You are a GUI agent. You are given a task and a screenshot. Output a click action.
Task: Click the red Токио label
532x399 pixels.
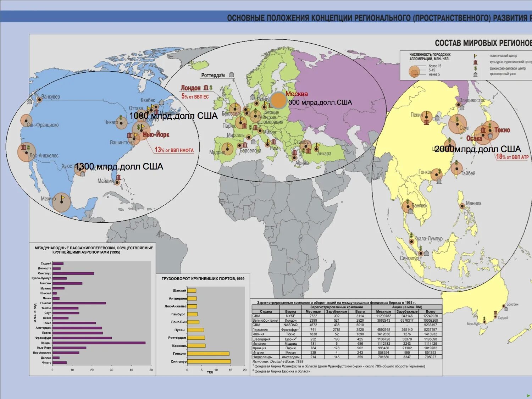tap(502, 130)
